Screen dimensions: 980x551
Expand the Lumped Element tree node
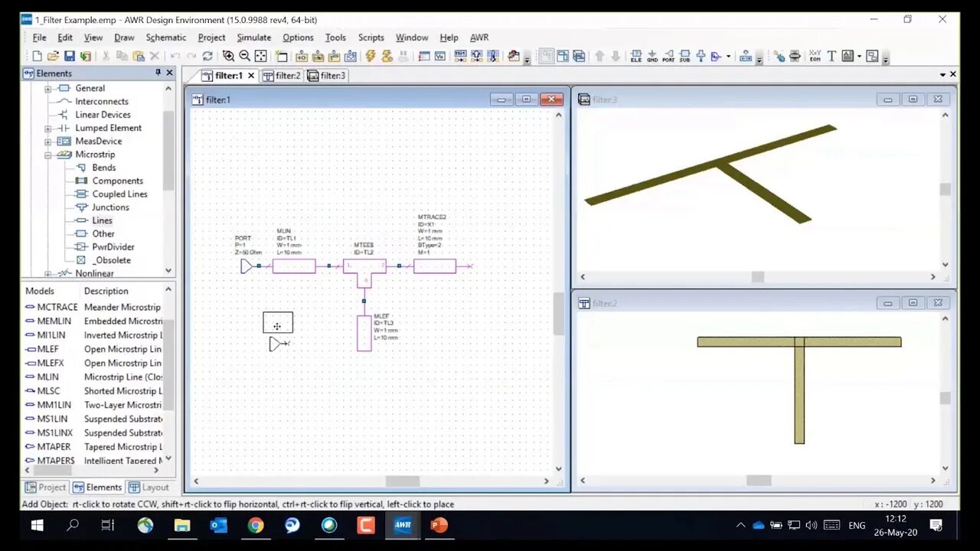(x=47, y=128)
